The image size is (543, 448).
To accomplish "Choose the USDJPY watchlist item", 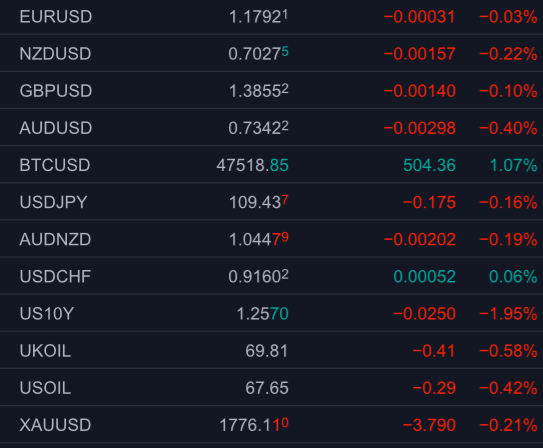I will coord(272,202).
